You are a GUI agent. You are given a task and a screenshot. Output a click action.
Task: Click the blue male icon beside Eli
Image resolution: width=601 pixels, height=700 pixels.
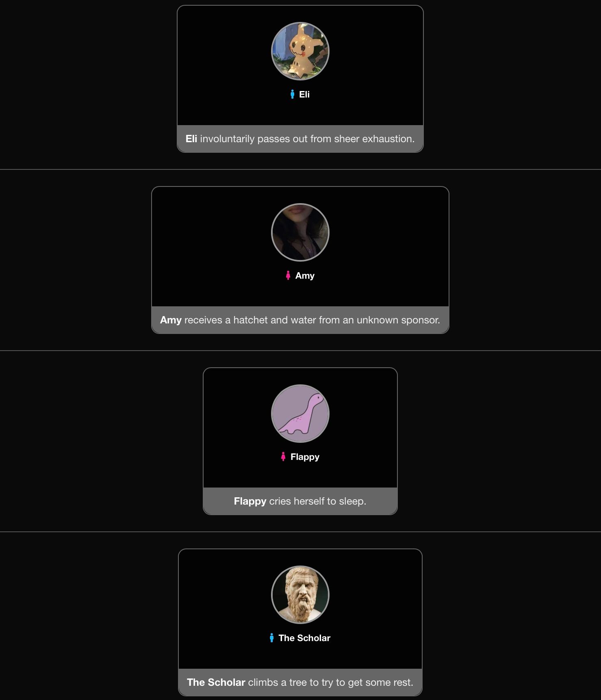(292, 94)
